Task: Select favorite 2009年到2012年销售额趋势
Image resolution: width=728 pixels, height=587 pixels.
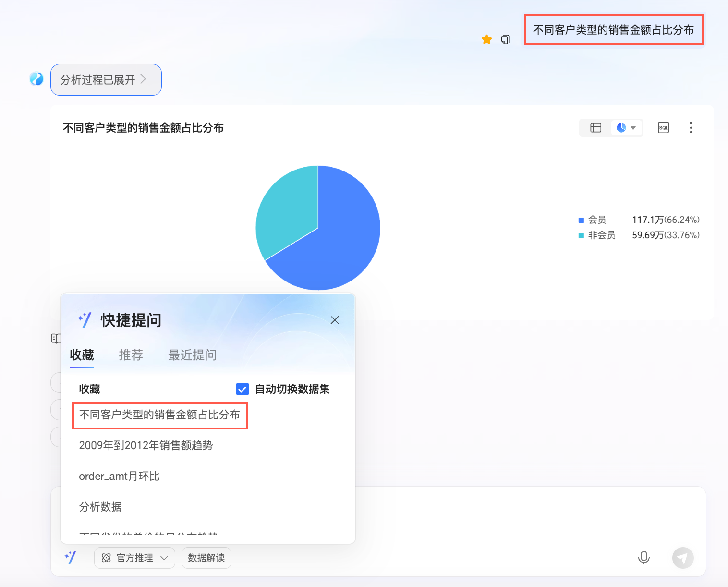Action: click(146, 445)
